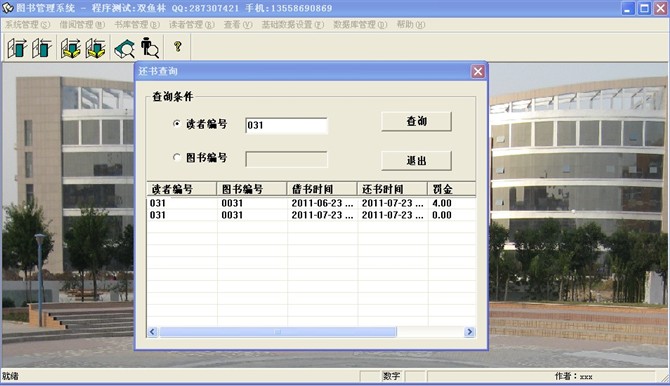Click the fourth toolbar icon with yellow arrow
This screenshot has width=670, height=386.
95,47
